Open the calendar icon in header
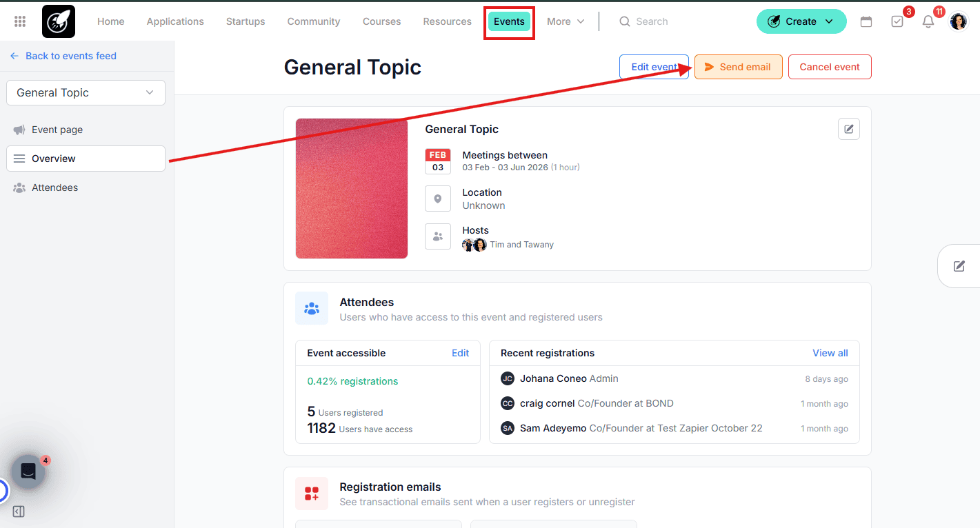The height and width of the screenshot is (528, 980). tap(866, 21)
